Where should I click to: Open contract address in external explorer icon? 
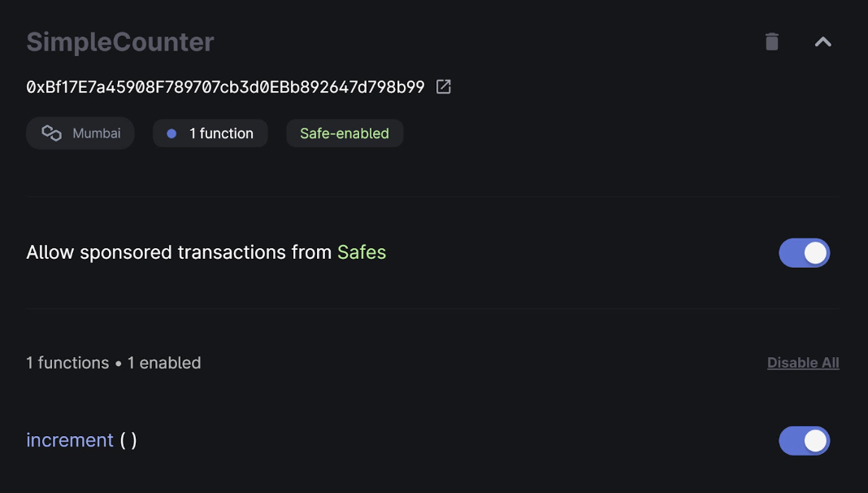tap(444, 86)
